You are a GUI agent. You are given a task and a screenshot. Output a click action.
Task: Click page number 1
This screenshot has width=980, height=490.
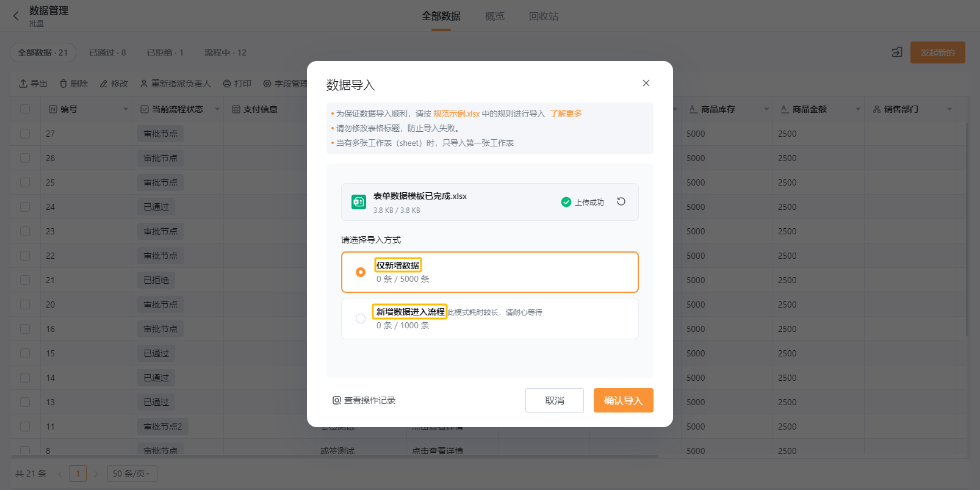click(78, 474)
